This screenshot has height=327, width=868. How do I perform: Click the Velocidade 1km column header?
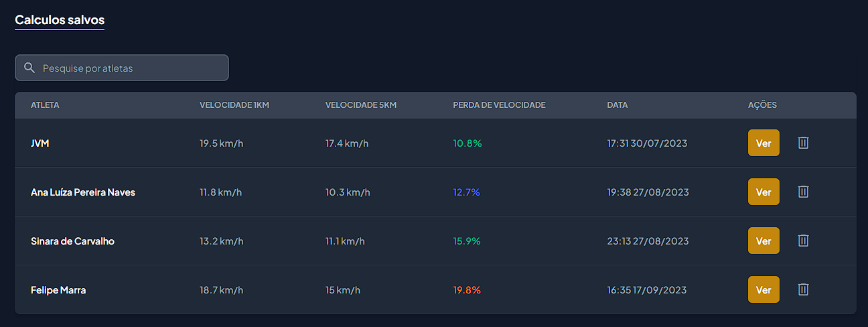pos(234,105)
